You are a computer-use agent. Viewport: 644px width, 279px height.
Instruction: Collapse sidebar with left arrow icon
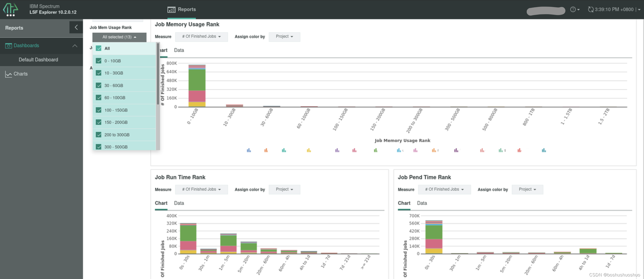[x=76, y=27]
